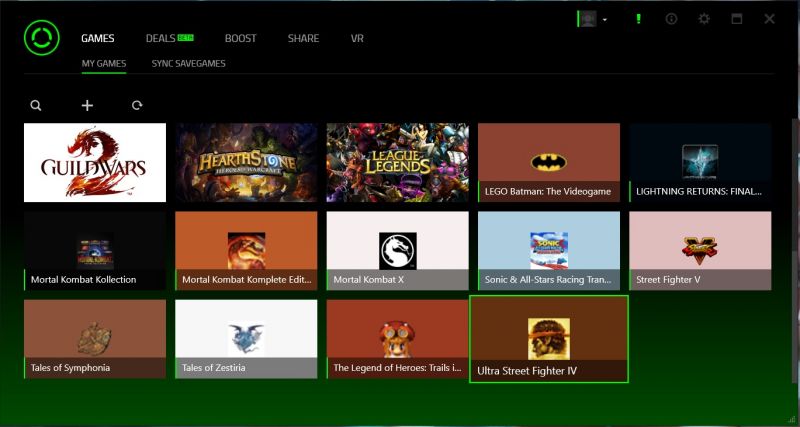
Task: Click the Ultra Street Fighter IV icon
Action: [x=549, y=339]
